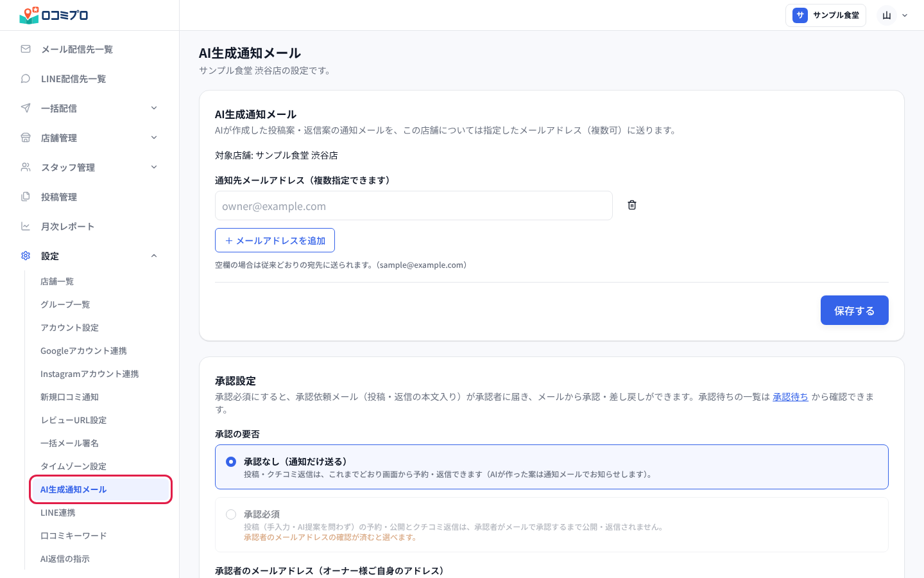Viewport: 924px width, 578px height.
Task: Open Instagramアカウント連携 settings
Action: 90,374
